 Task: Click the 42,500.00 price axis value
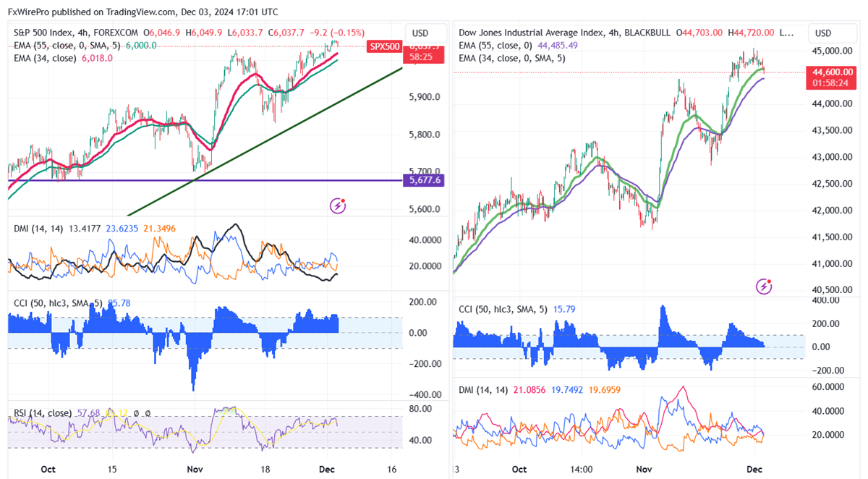pyautogui.click(x=833, y=184)
